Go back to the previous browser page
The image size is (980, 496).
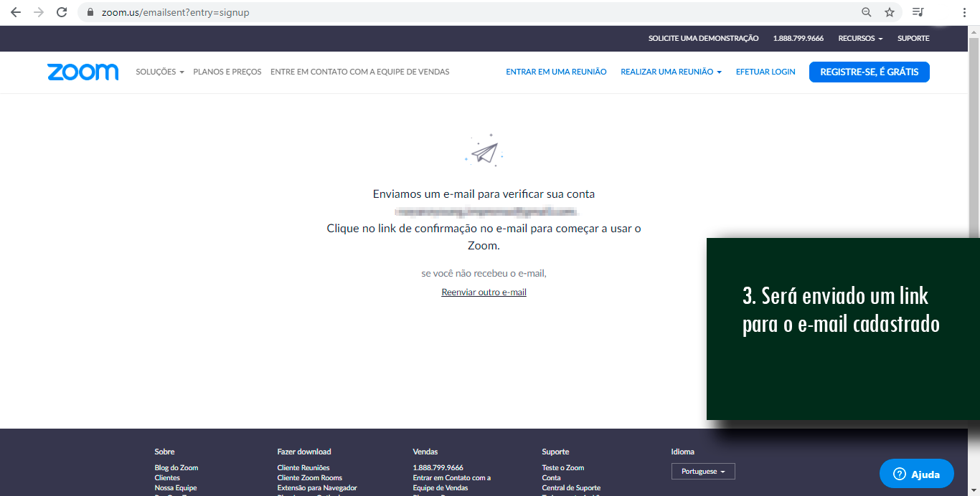click(x=16, y=12)
